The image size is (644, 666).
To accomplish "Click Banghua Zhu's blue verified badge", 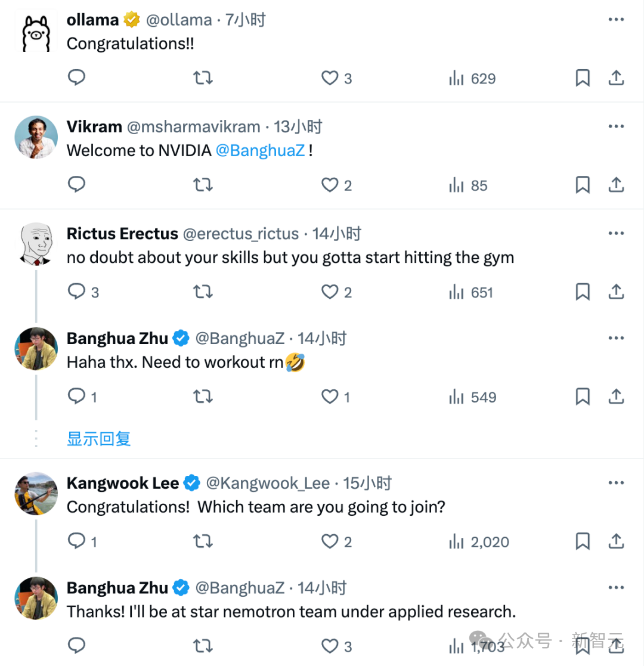I will coord(181,338).
